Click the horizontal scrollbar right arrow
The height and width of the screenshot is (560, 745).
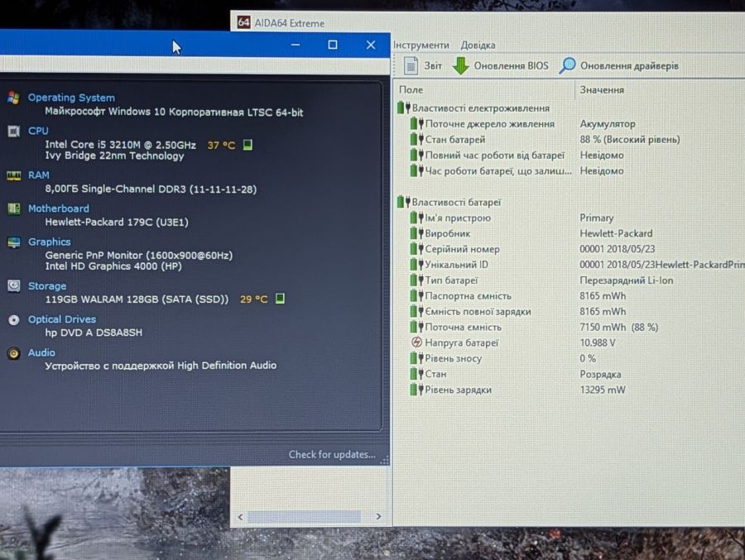pos(378,516)
